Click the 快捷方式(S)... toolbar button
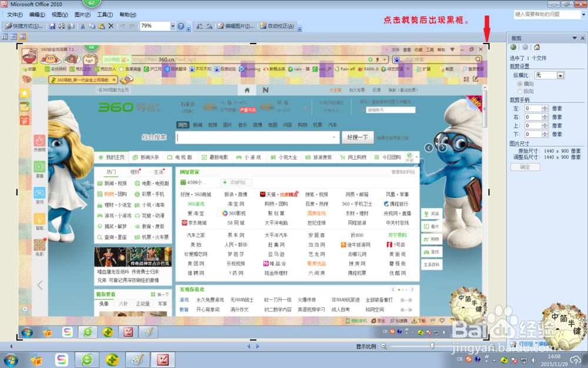The image size is (588, 368). [24, 26]
